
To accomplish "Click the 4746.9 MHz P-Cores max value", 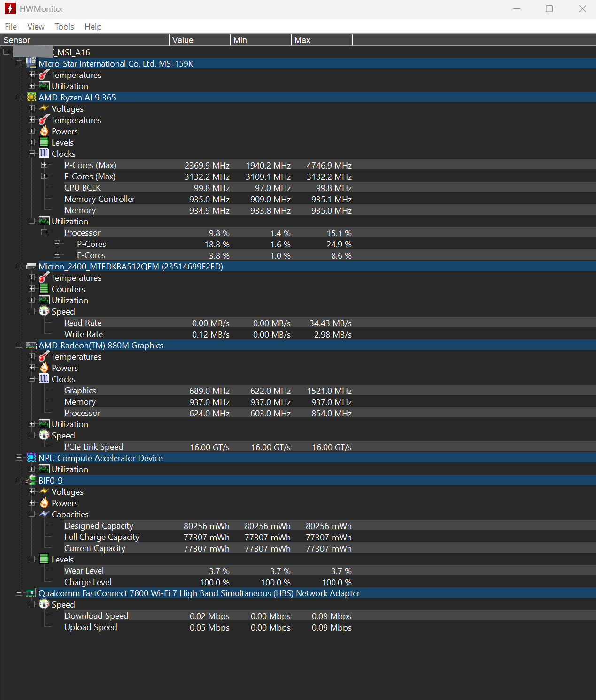I will coord(329,165).
